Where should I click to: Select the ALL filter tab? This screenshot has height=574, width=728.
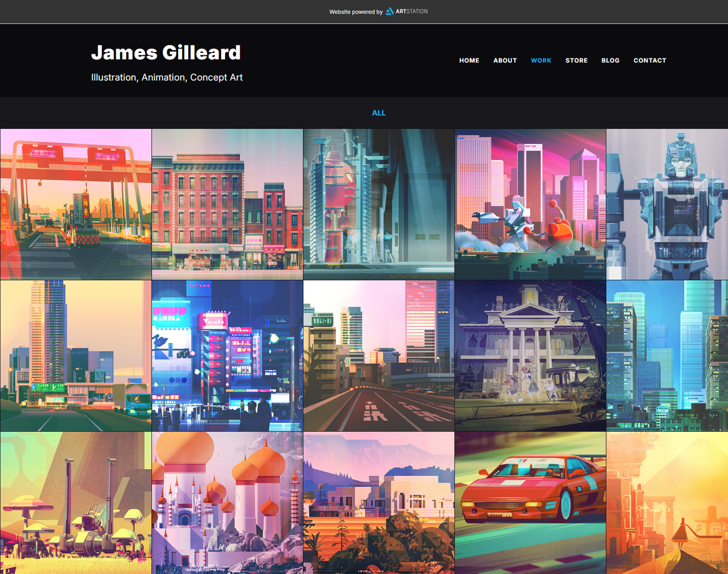pyautogui.click(x=378, y=113)
